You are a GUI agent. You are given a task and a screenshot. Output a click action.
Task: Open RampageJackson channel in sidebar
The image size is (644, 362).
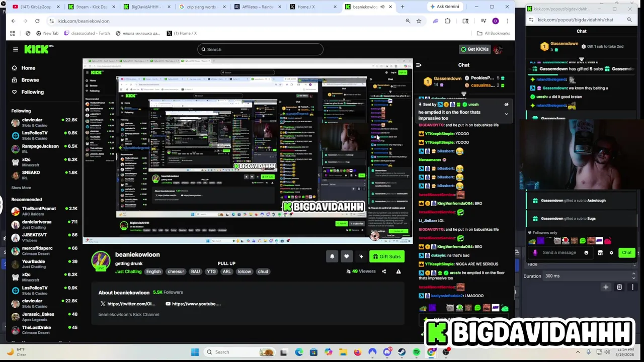(x=44, y=149)
